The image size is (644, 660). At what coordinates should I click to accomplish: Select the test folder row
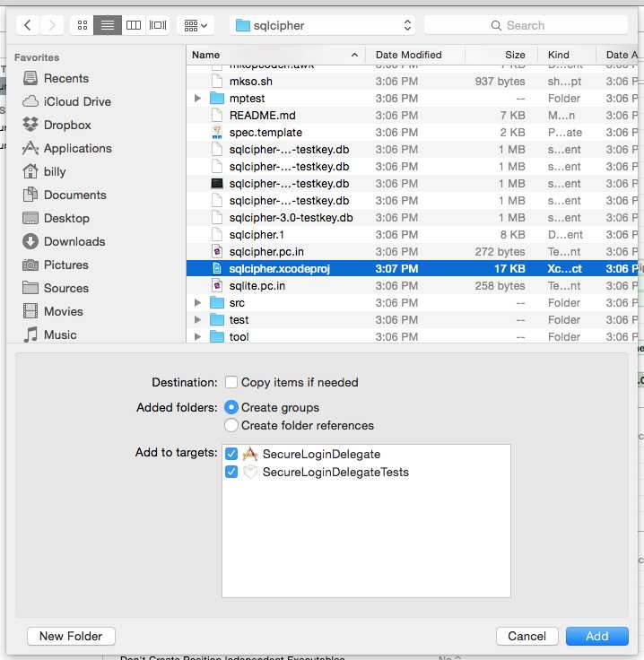click(412, 320)
